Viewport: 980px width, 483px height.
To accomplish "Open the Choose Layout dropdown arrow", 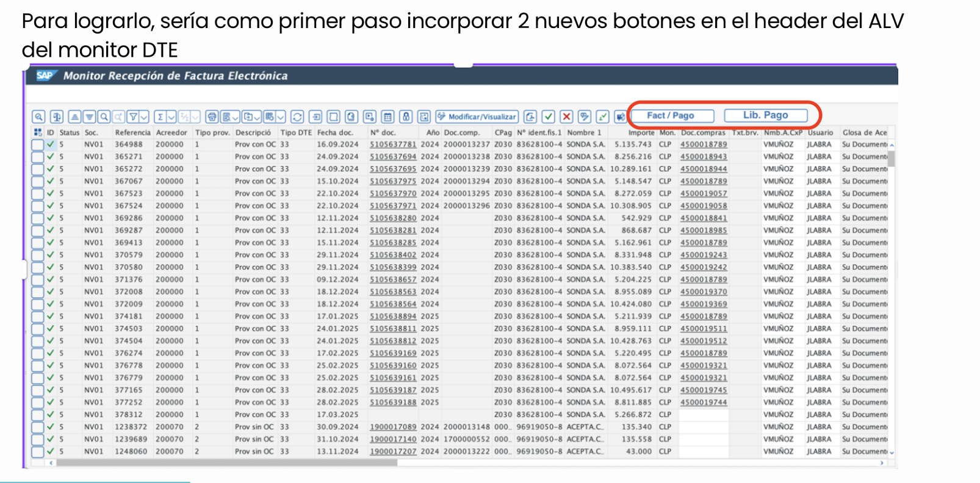I will pos(281,116).
